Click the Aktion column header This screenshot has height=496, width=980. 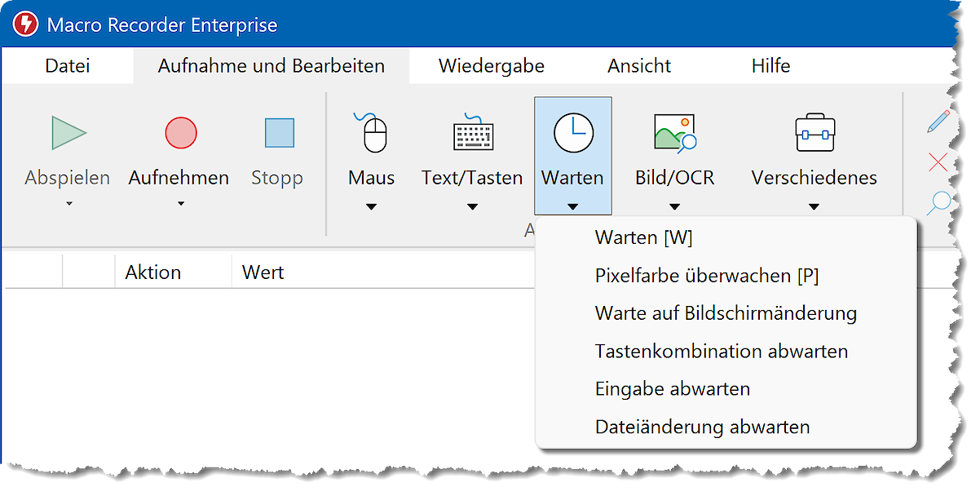click(x=153, y=272)
